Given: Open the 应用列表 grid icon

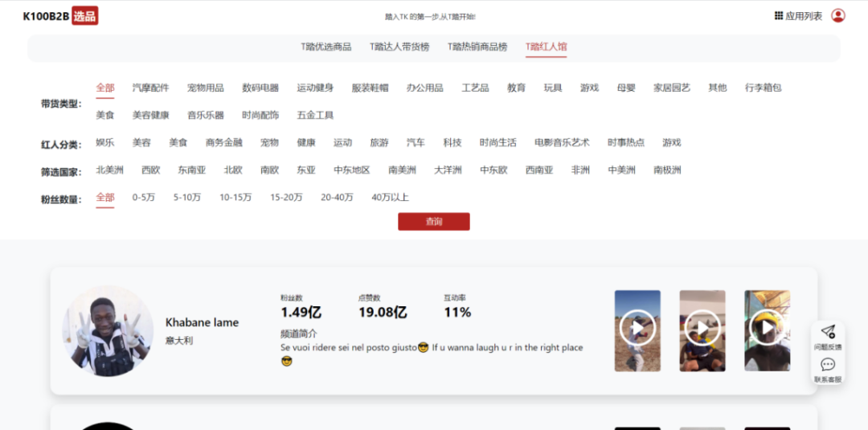Looking at the screenshot, I should pos(778,16).
